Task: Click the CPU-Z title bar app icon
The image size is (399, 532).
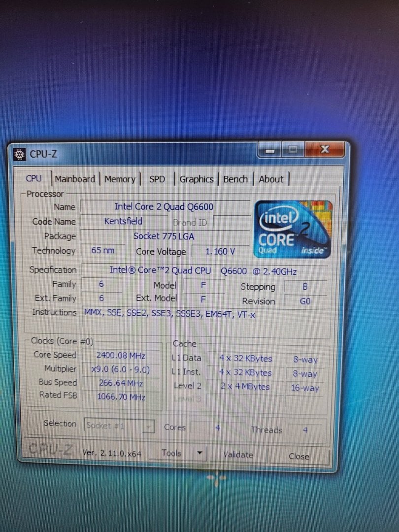Action: [20, 154]
